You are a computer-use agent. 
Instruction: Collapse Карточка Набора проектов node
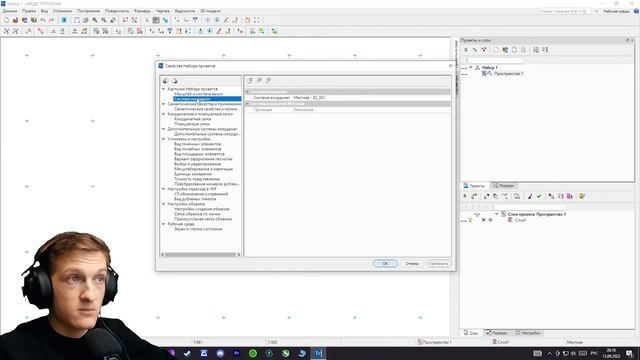pos(164,89)
